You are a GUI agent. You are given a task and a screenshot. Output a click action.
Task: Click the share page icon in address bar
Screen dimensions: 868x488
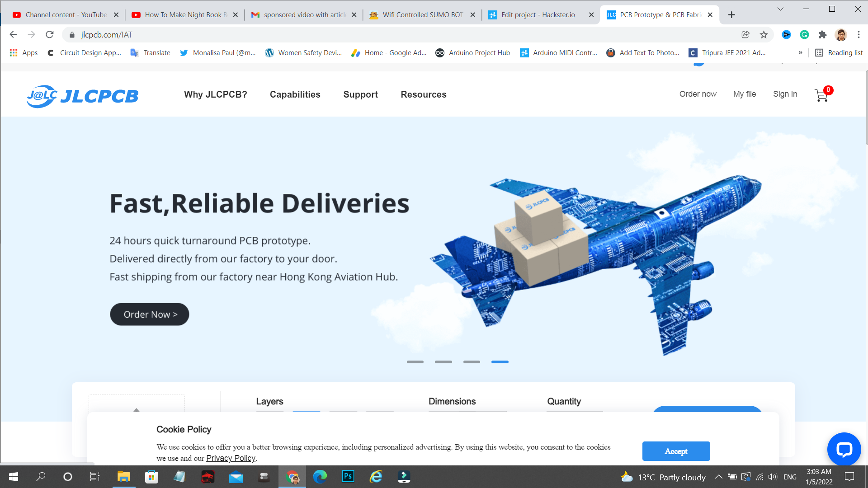click(745, 35)
